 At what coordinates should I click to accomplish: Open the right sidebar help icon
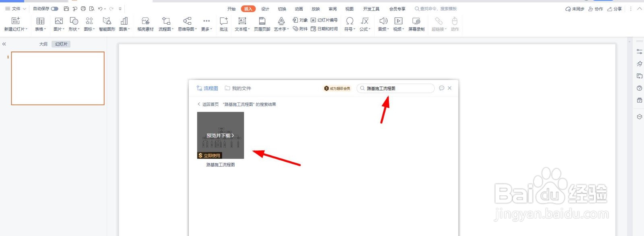coord(639,88)
